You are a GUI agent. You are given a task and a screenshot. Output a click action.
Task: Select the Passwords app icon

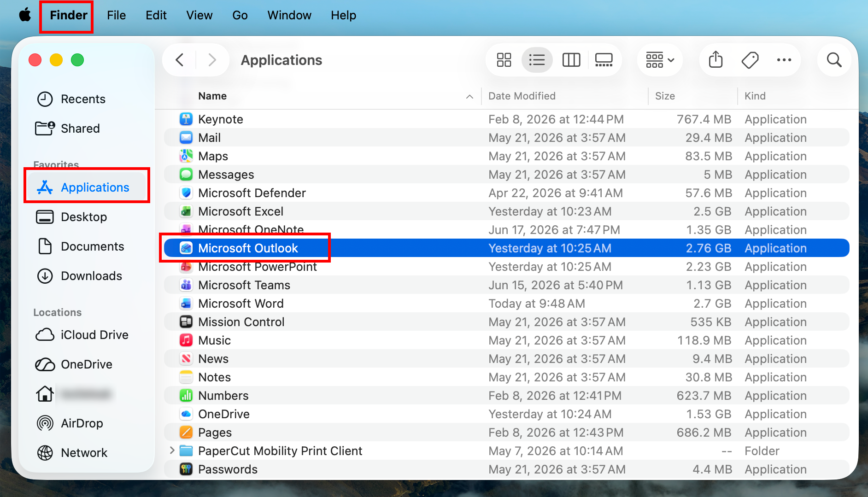(x=186, y=469)
